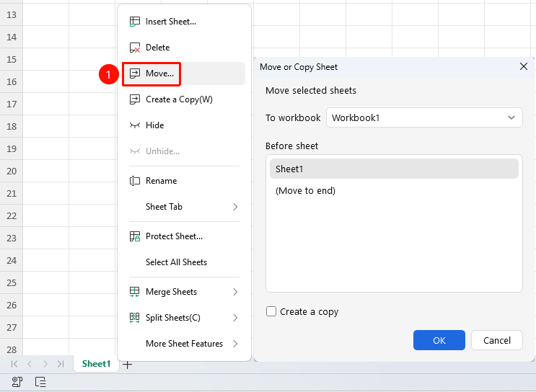The width and height of the screenshot is (536, 392).
Task: Click the Protect Sheet lock icon
Action: coord(135,236)
